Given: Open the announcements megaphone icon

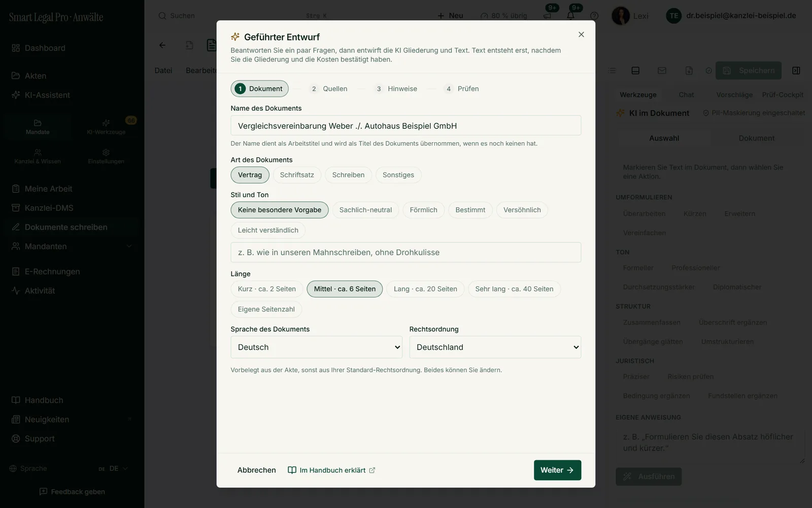Looking at the screenshot, I should pos(547,15).
